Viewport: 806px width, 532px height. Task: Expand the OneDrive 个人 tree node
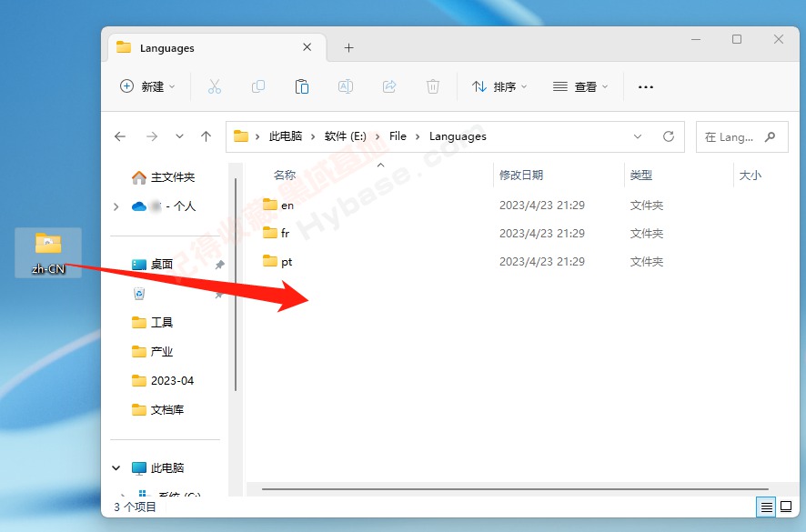click(116, 206)
